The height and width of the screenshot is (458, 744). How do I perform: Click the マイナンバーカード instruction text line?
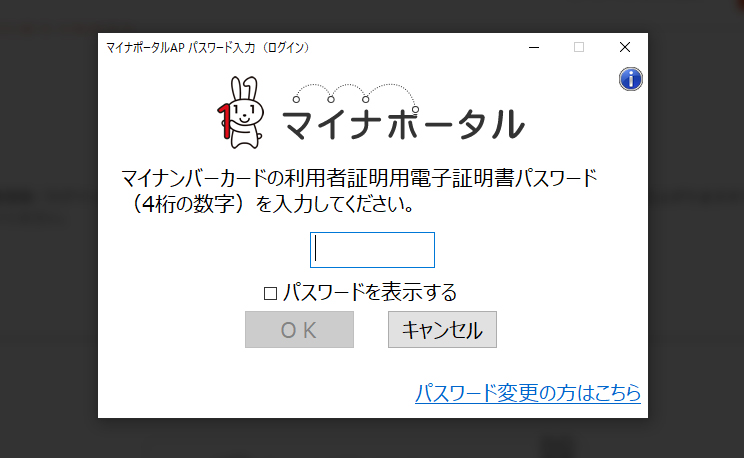click(358, 179)
